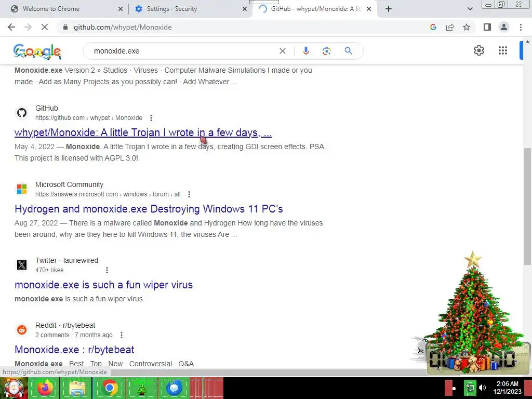Open more options for Reddit result
The image size is (532, 399).
tap(122, 335)
